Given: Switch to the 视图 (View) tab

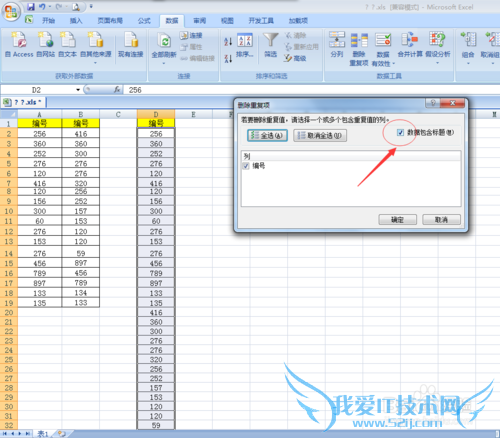Looking at the screenshot, I should tap(227, 21).
